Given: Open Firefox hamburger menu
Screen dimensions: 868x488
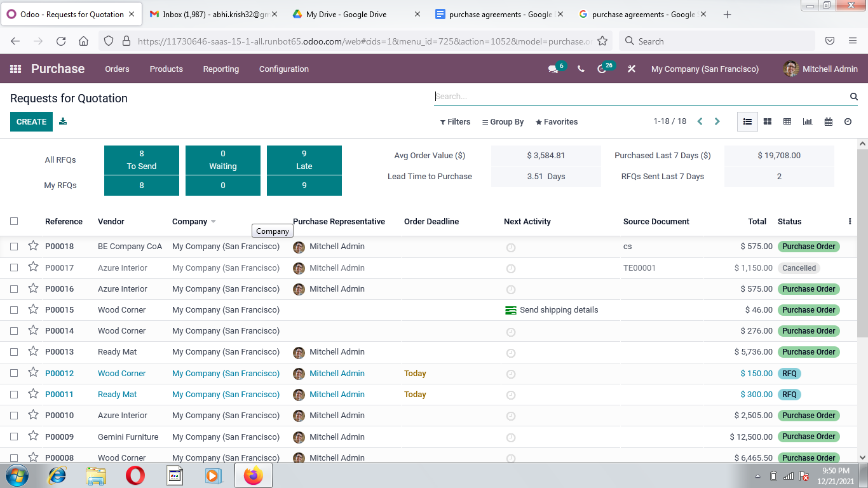Looking at the screenshot, I should coord(853,41).
